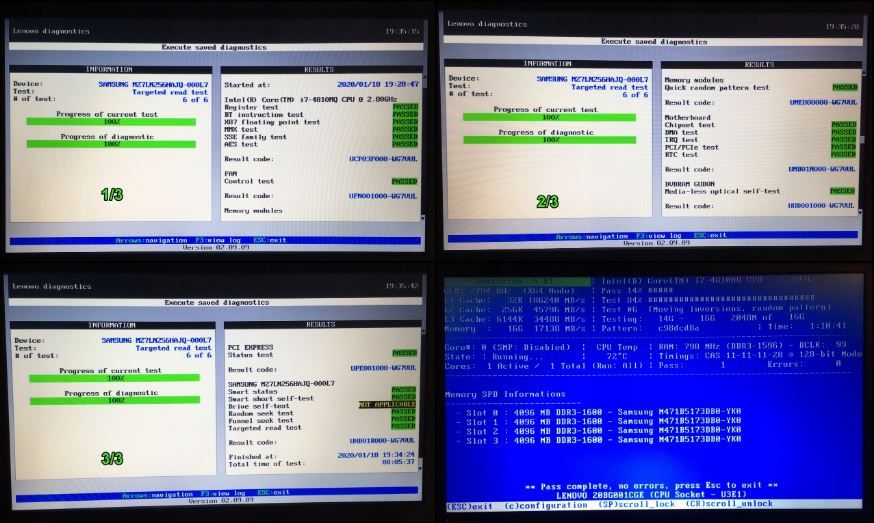Click the 'AES test' row
Screen dimensions: 874x523
[x=321, y=144]
